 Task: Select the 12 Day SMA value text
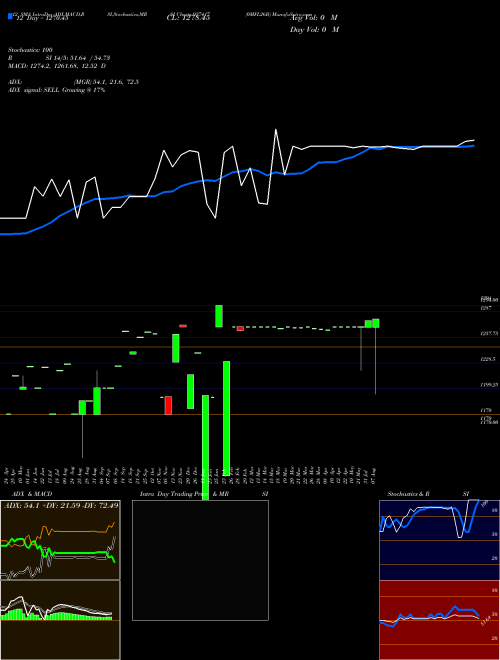click(42, 18)
